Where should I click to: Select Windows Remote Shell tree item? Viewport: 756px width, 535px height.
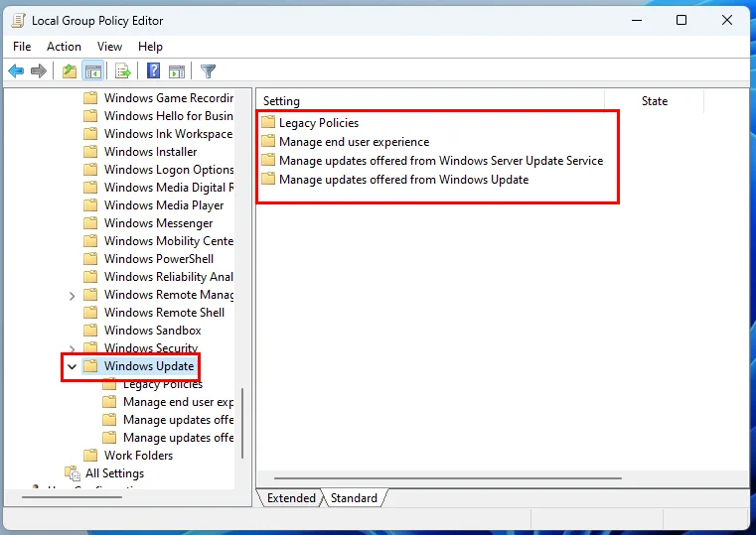click(x=164, y=313)
